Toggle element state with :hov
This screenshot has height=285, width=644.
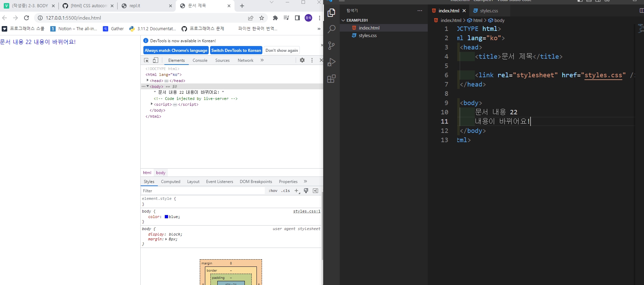pos(273,191)
